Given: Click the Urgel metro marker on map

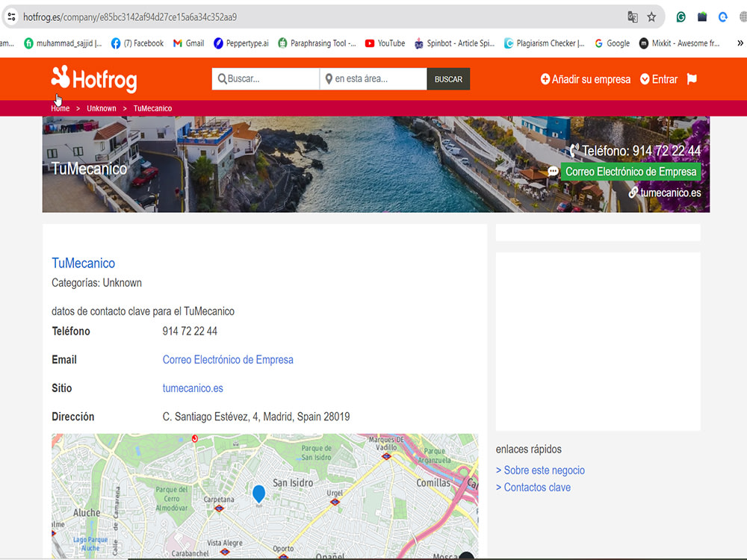Looking at the screenshot, I should pos(335,502).
